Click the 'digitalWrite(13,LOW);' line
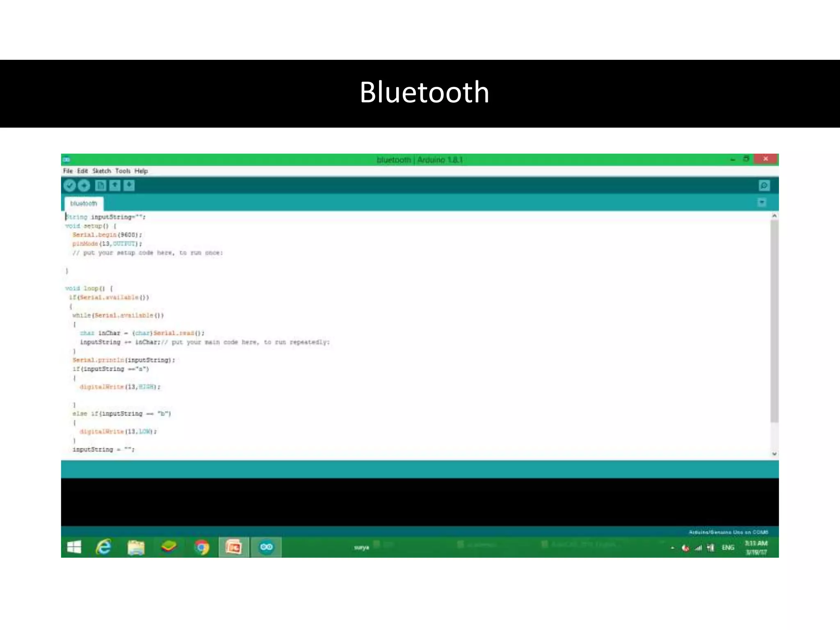The image size is (840, 630). (118, 431)
